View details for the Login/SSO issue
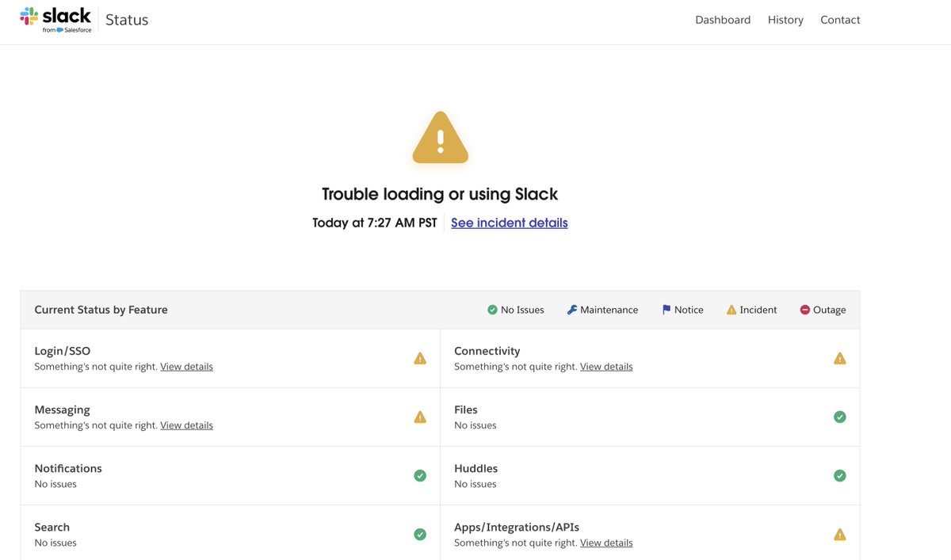Screen dimensions: 951x560 (186, 366)
